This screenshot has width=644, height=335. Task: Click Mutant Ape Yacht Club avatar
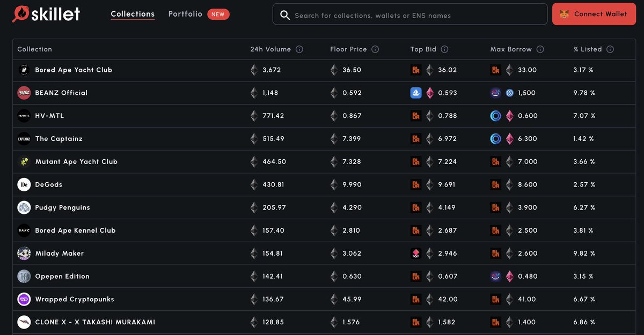pyautogui.click(x=24, y=161)
